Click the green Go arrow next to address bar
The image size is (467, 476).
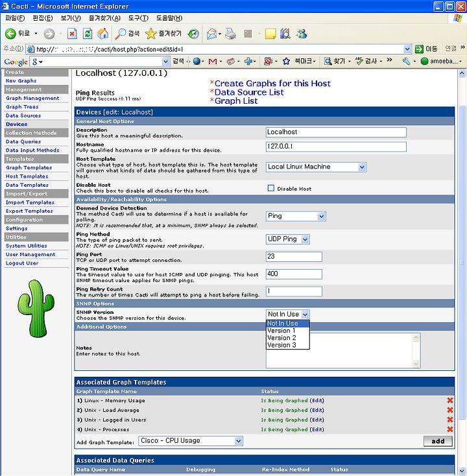pos(419,49)
